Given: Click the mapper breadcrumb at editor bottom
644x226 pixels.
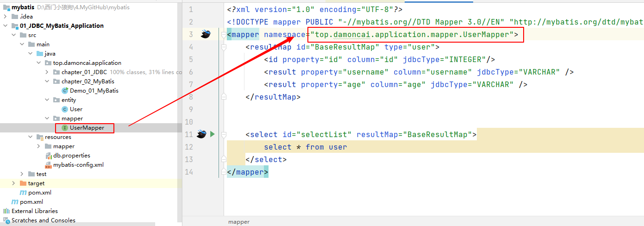Looking at the screenshot, I should [x=239, y=222].
